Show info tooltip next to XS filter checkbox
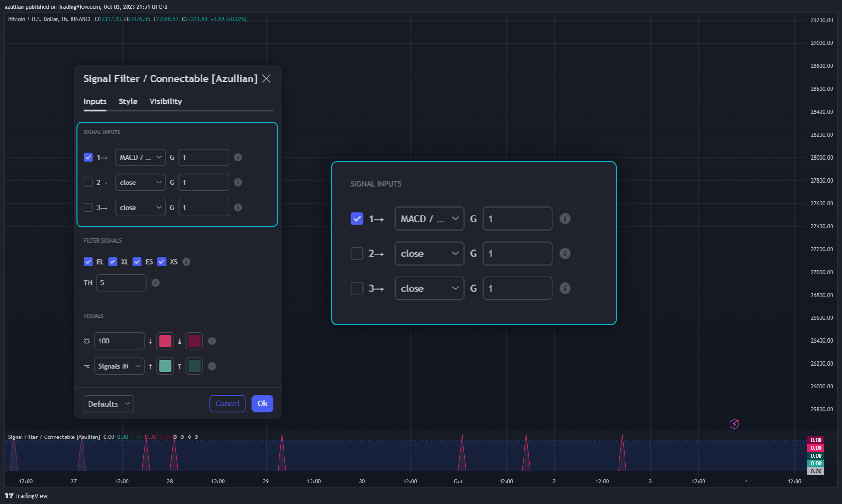Image resolution: width=842 pixels, height=504 pixels. pos(186,262)
